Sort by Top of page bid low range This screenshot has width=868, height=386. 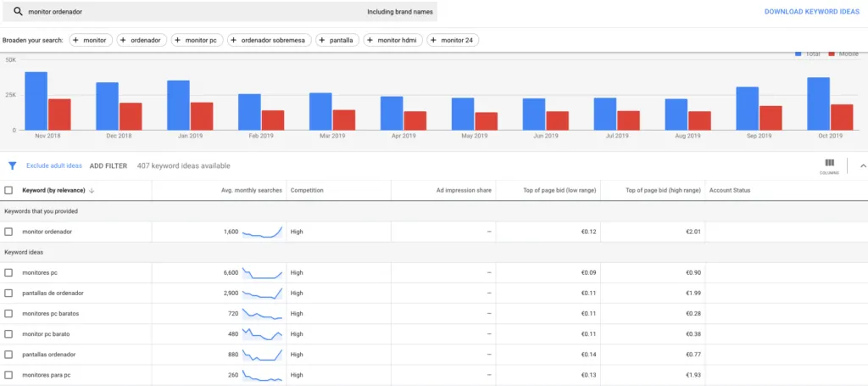coord(559,191)
